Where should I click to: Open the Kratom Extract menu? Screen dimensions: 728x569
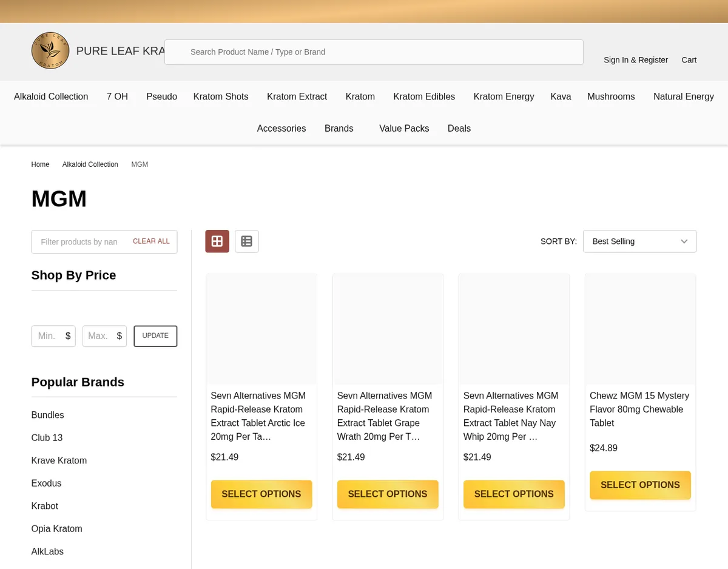297,96
